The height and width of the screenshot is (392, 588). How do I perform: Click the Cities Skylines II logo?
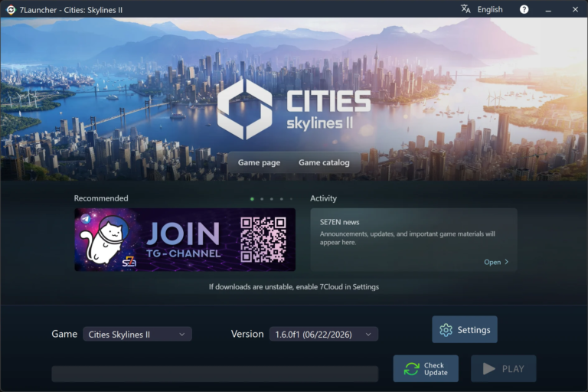[x=294, y=109]
